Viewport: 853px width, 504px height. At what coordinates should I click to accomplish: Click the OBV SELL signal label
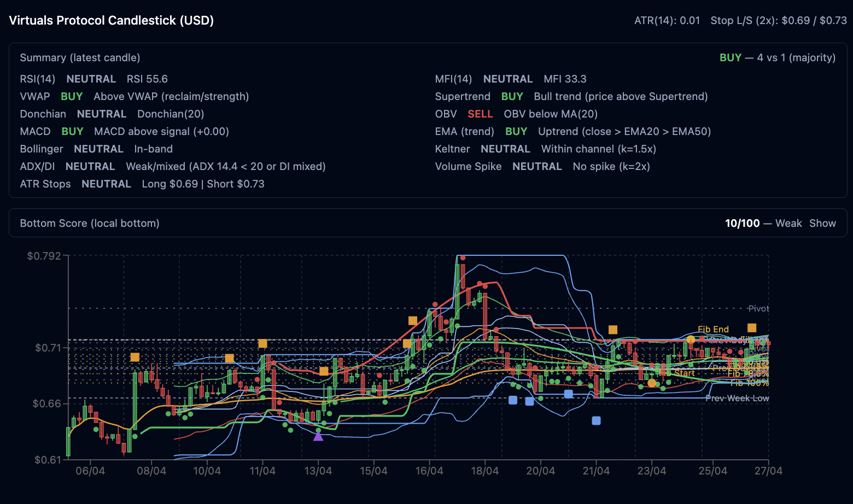480,114
